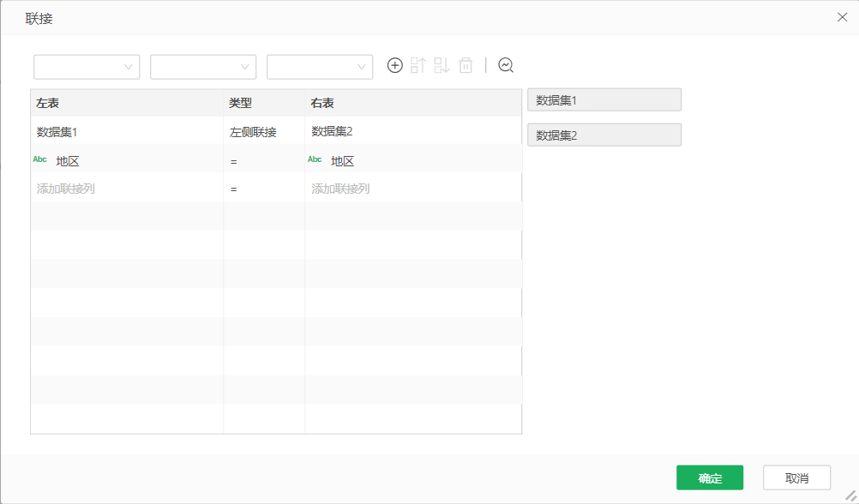Image resolution: width=859 pixels, height=504 pixels.
Task: Click the Abc icon beside right 地区
Action: [315, 159]
